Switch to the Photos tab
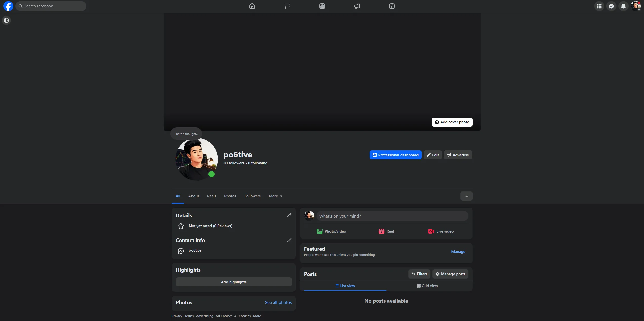This screenshot has width=644, height=321. pos(230,196)
